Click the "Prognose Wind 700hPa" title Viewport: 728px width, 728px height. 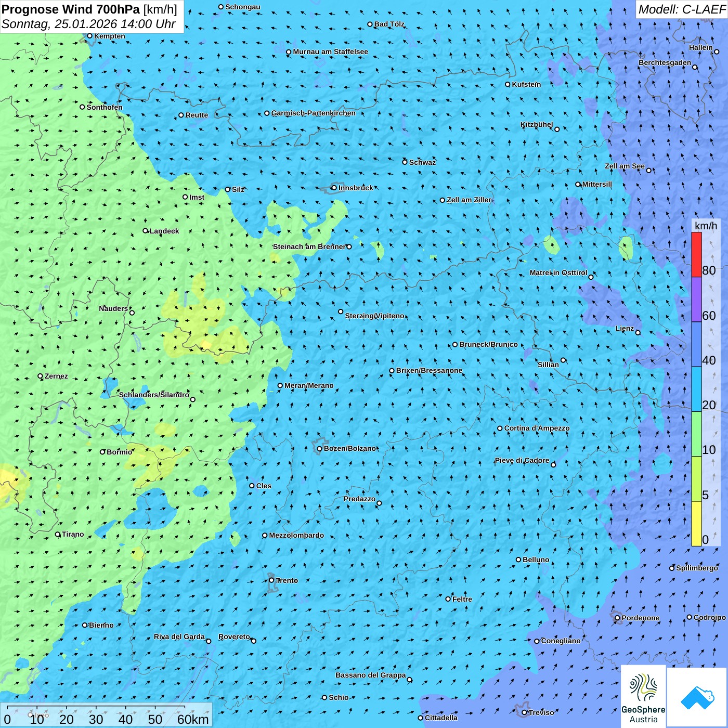click(71, 9)
